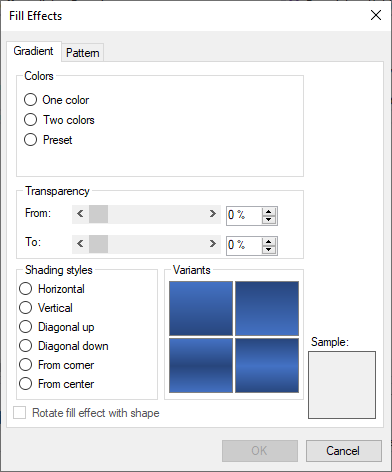Select the Diagonal up shading style

57,327
